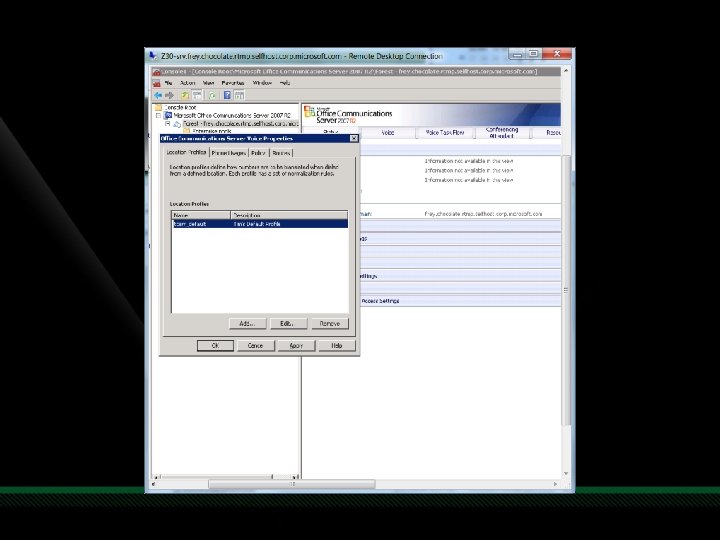Expand the Access Settings section bar
Image resolution: width=720 pixels, height=540 pixels.
point(461,301)
